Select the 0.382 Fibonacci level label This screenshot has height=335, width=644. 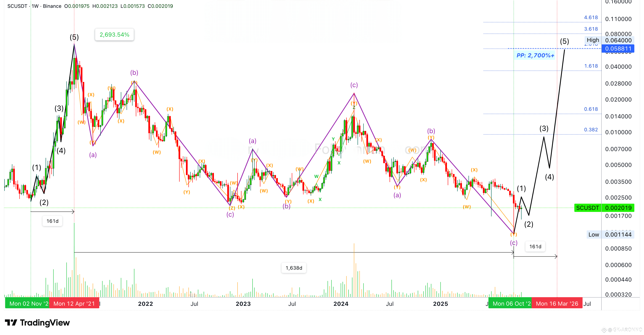(591, 130)
